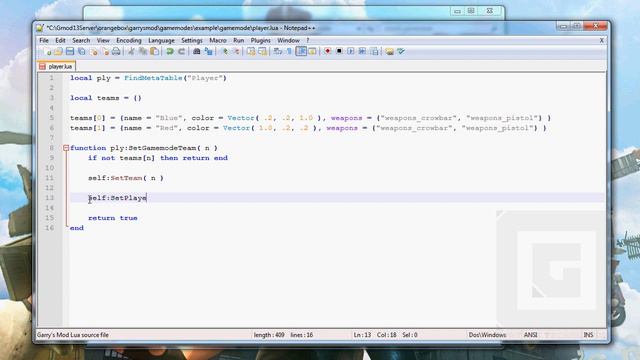The width and height of the screenshot is (640, 360).
Task: Click the FindMetaTable call on line 1
Action: click(x=175, y=78)
